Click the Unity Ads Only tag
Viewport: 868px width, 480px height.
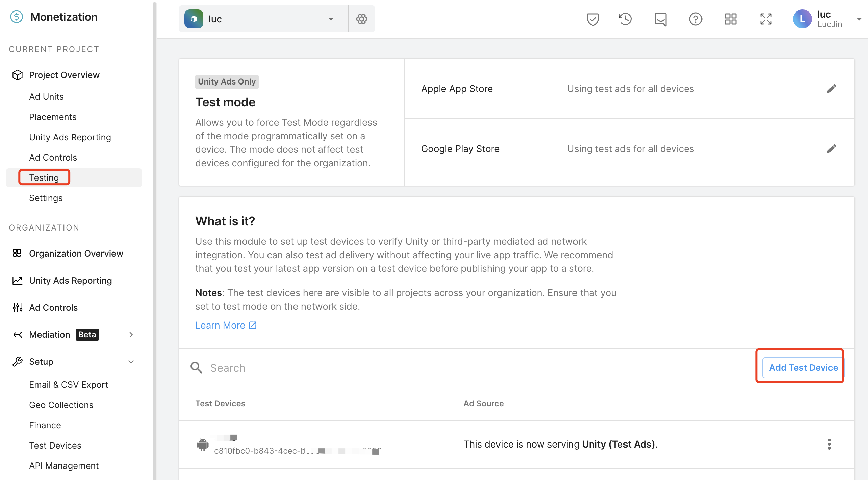coord(227,82)
